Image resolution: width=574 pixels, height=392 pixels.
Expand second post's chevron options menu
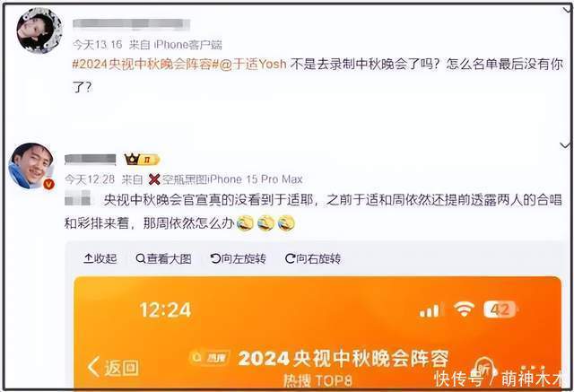566,145
